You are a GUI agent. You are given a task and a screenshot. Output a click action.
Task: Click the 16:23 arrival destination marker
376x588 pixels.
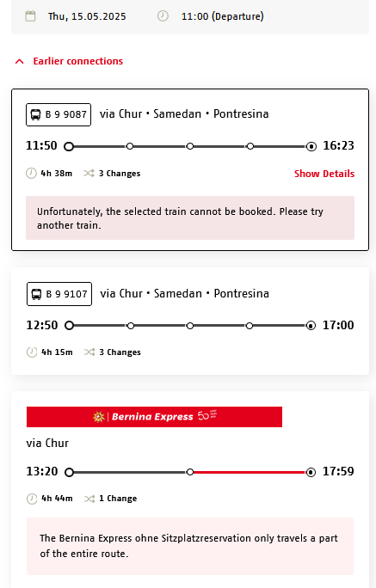coord(311,146)
